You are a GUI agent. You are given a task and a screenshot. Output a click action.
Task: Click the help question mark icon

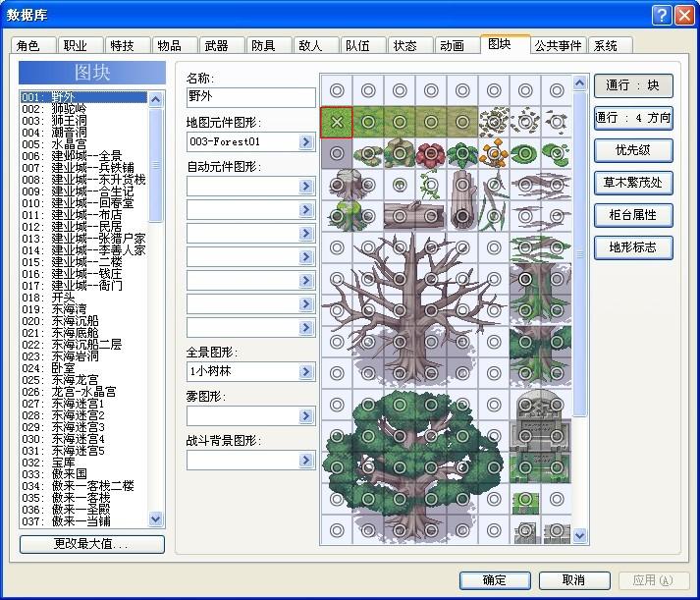(662, 15)
